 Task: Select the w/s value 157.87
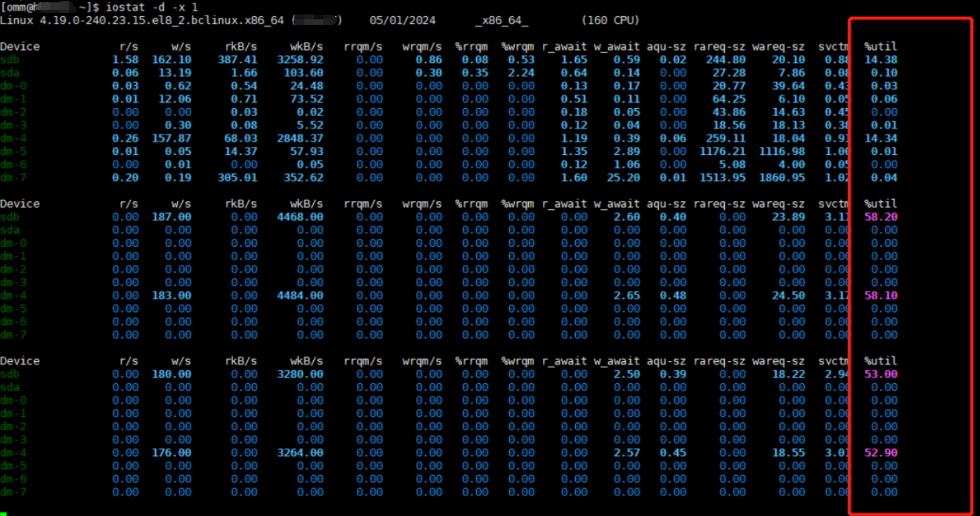coord(172,138)
